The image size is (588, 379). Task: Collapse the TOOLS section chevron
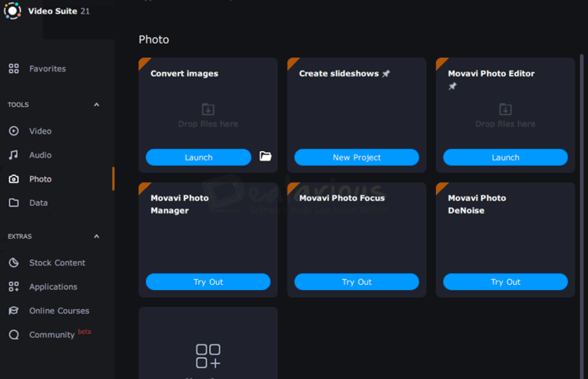tap(97, 105)
